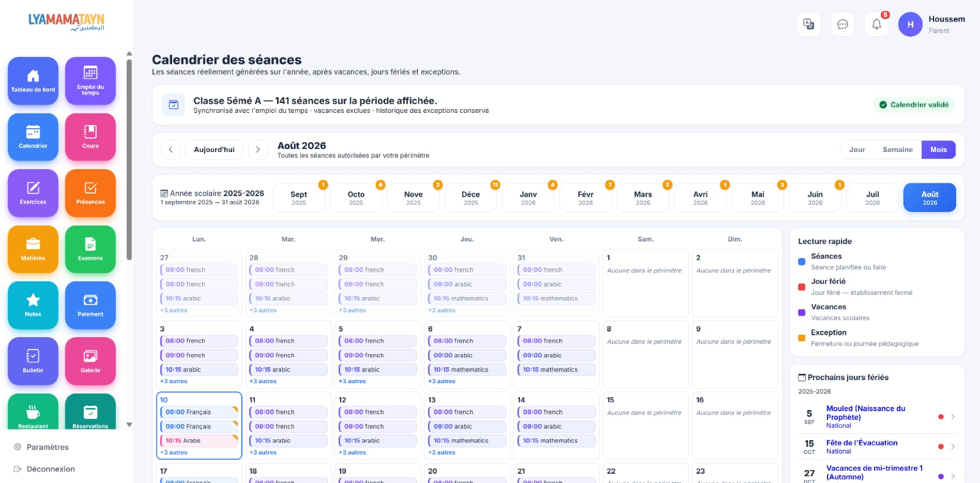Select Mai 2026 month
Image resolution: width=980 pixels, height=483 pixels.
click(758, 198)
